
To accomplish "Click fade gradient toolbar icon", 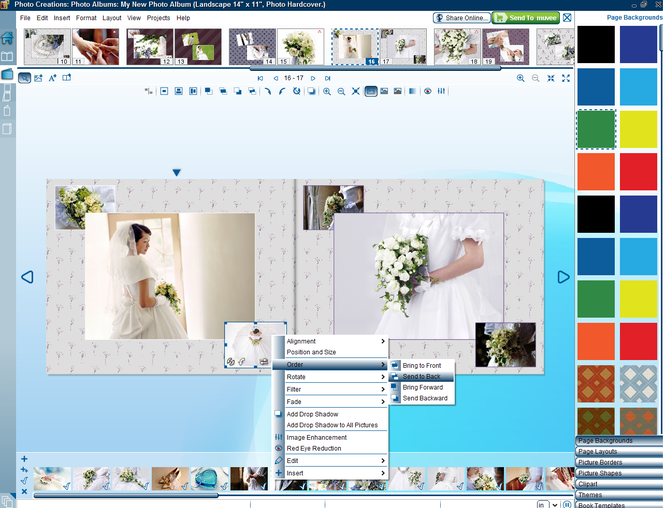I will [412, 91].
